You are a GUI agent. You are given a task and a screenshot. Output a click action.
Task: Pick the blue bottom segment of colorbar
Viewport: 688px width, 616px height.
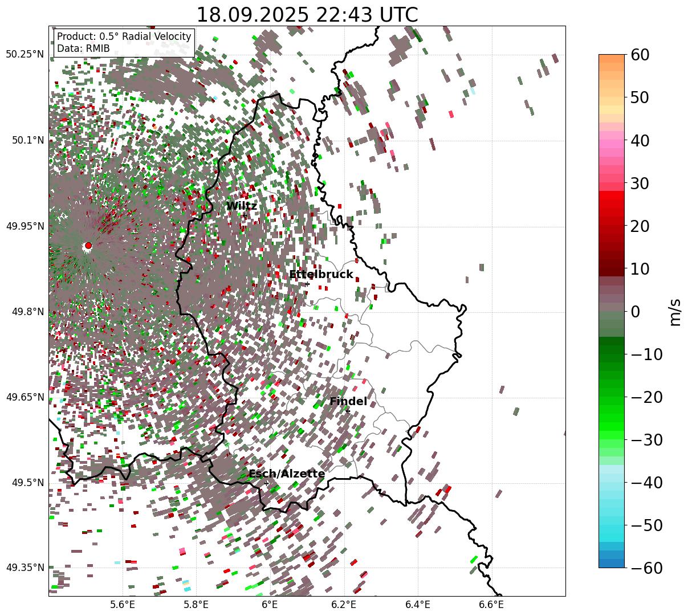point(612,563)
